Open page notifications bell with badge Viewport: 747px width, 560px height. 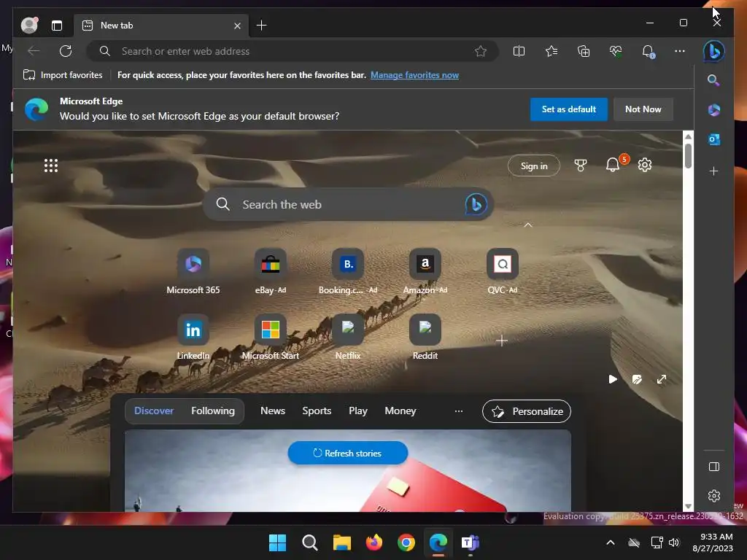[x=613, y=165]
